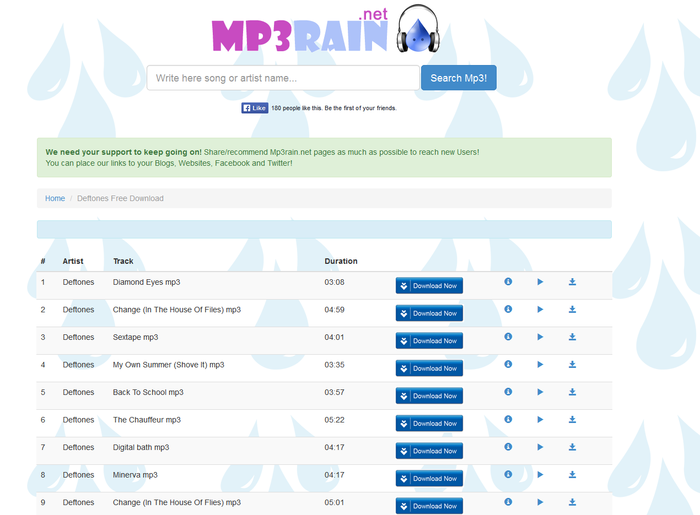Open info icon for Diamond Eyes mp3

pos(508,282)
